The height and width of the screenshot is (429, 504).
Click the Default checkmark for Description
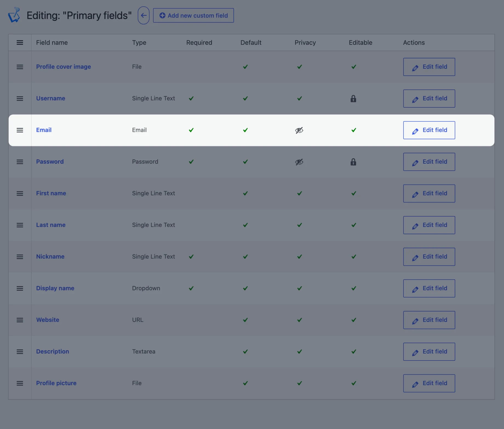pyautogui.click(x=245, y=352)
